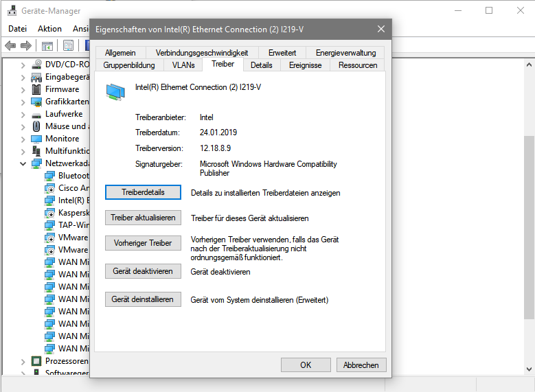This screenshot has height=392, width=535.
Task: Click the driver date 24.01.2019 text
Action: tap(218, 132)
